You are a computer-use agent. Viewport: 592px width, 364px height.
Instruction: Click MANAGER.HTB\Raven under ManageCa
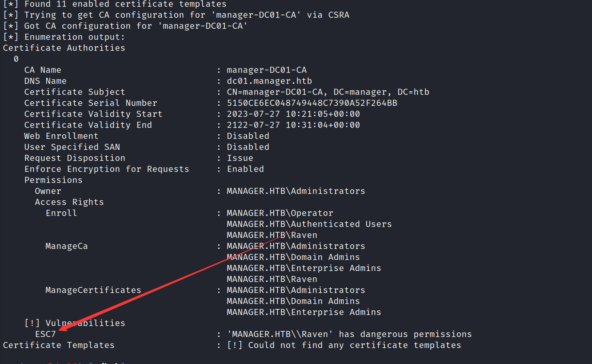point(272,279)
